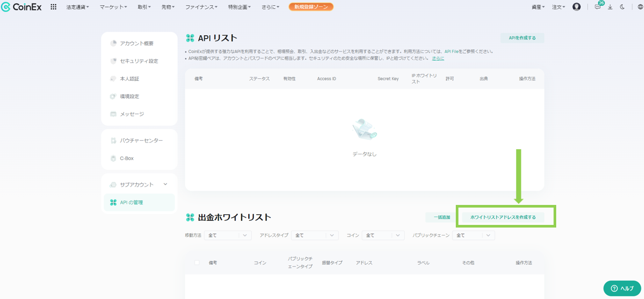Click the user profile avatar icon
The image size is (644, 299).
coord(576,7)
